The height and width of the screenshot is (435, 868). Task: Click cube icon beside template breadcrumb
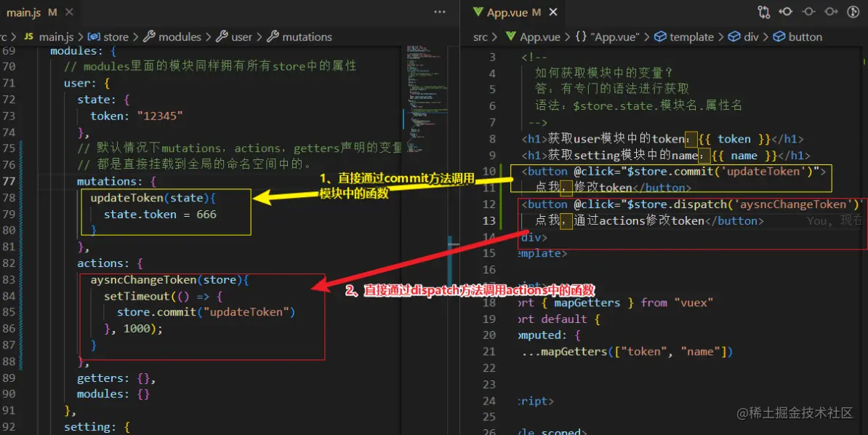coord(660,37)
